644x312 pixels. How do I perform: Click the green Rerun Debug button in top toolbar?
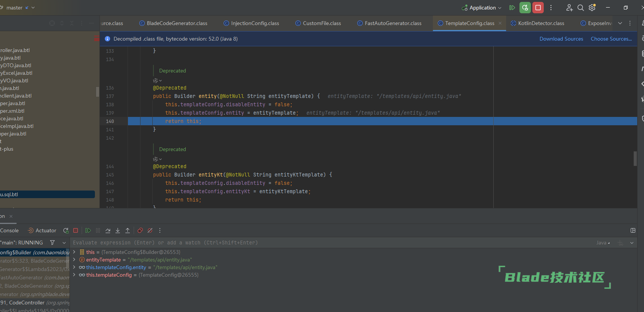[x=525, y=8]
